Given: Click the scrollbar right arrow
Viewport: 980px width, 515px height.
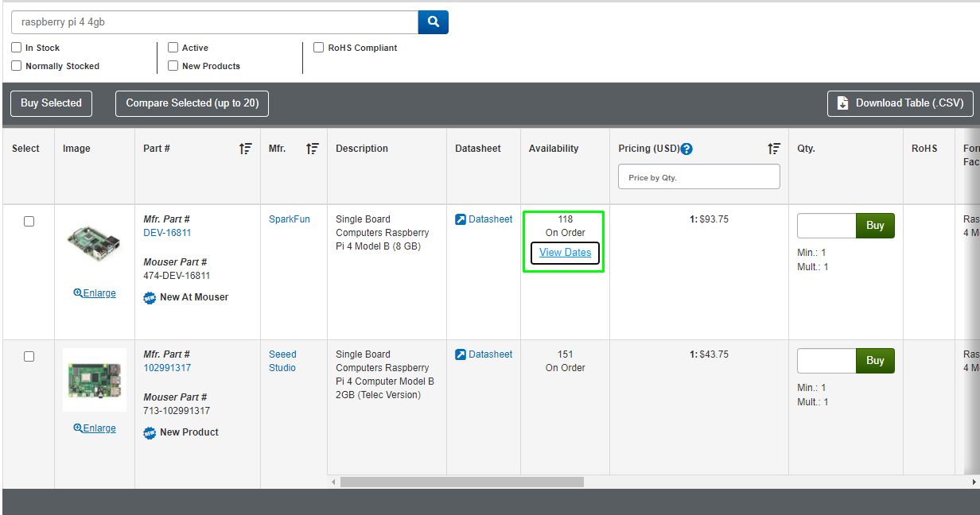Looking at the screenshot, I should tap(974, 482).
